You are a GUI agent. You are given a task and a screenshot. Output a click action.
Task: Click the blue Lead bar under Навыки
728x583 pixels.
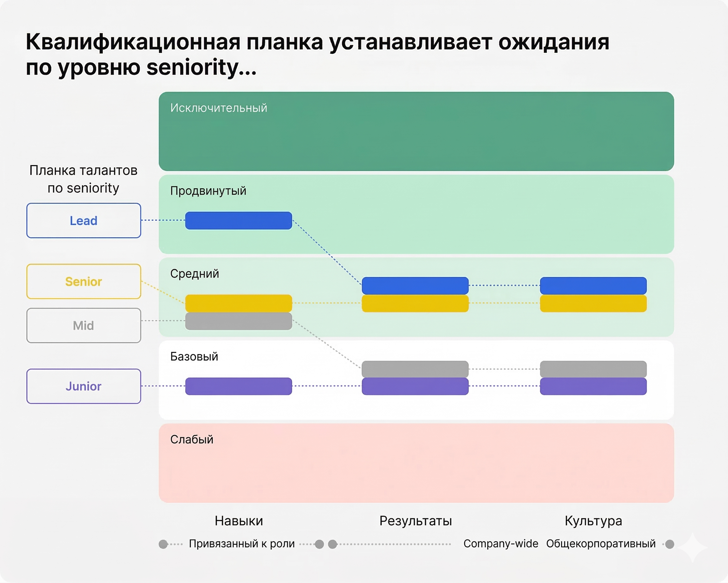click(238, 220)
